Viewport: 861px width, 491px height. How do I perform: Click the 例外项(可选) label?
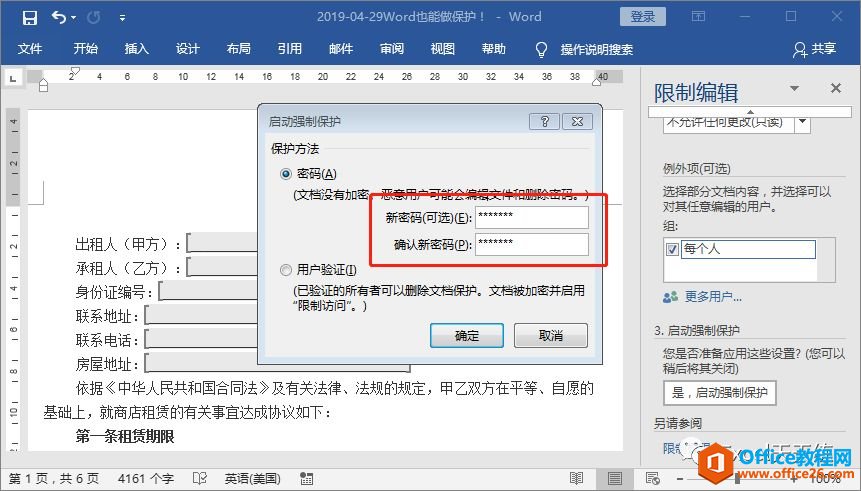[696, 169]
